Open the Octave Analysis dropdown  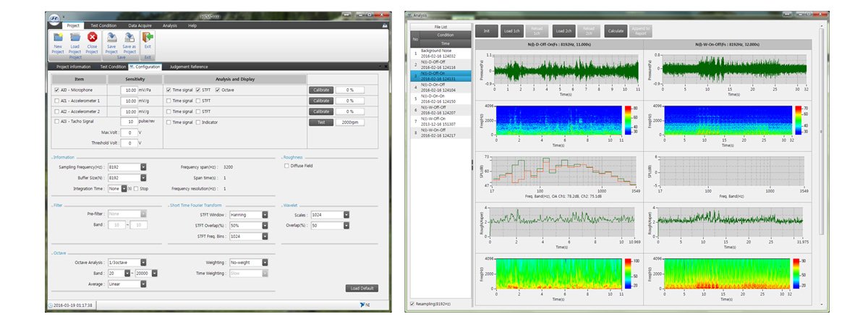coord(143,262)
